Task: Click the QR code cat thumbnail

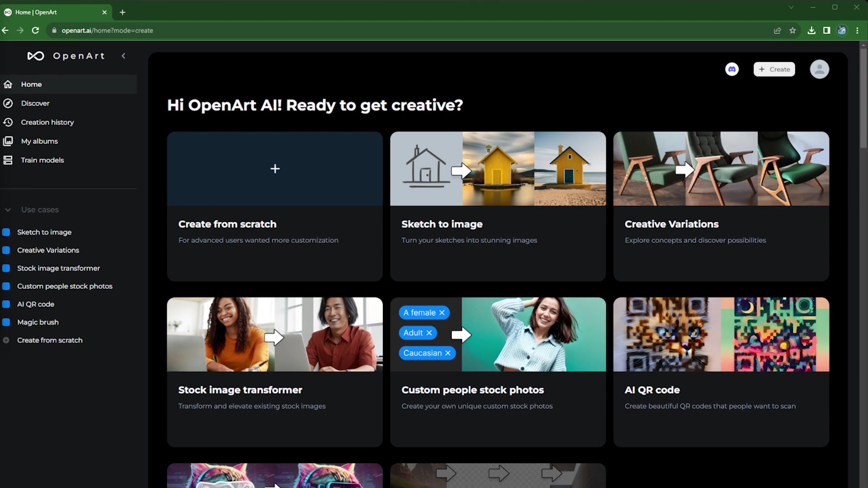Action: (721, 334)
